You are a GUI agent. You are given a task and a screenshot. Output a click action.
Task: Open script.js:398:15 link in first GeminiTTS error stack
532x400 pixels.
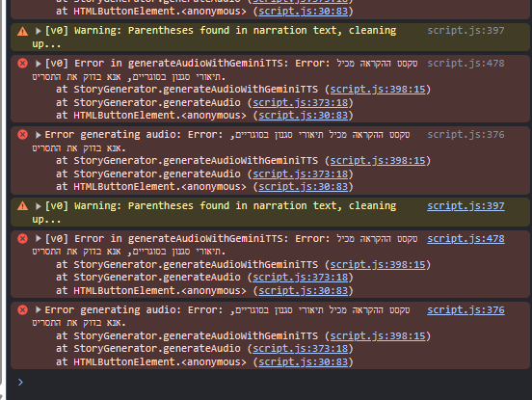[x=378, y=90]
